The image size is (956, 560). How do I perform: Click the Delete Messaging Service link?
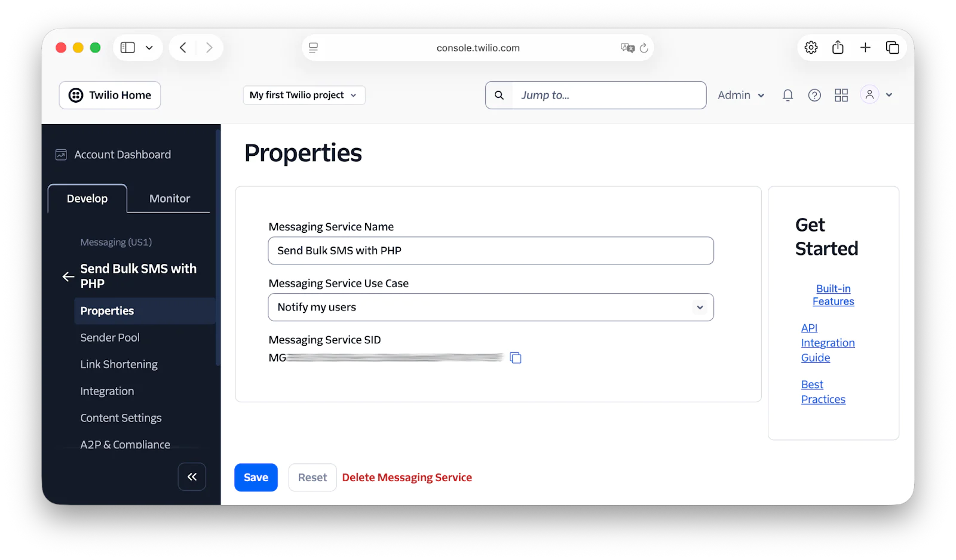click(407, 477)
